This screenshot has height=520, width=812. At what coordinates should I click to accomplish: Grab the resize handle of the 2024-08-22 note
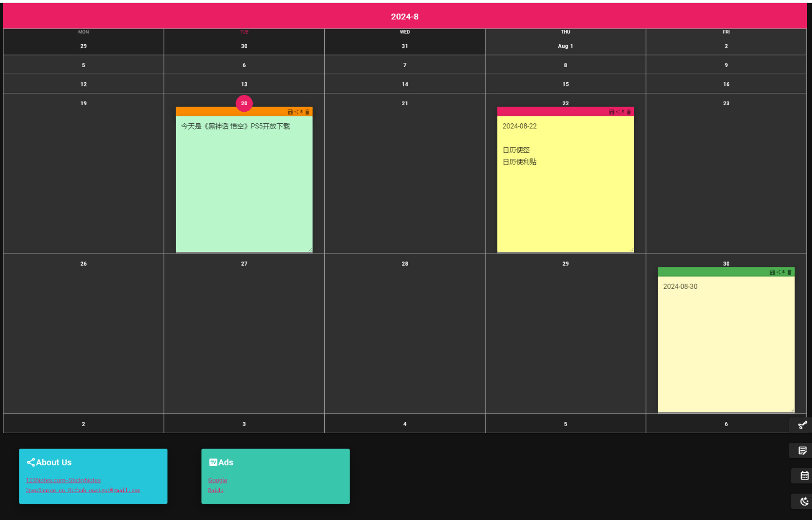631,249
